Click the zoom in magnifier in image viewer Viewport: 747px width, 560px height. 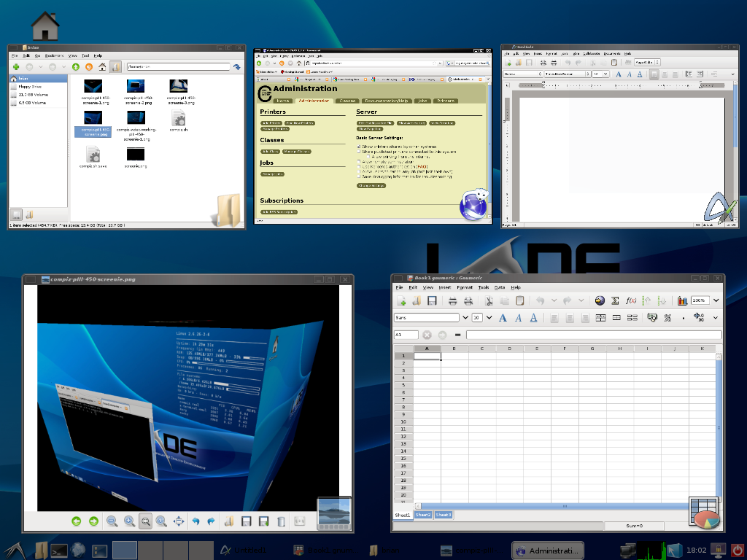(129, 521)
